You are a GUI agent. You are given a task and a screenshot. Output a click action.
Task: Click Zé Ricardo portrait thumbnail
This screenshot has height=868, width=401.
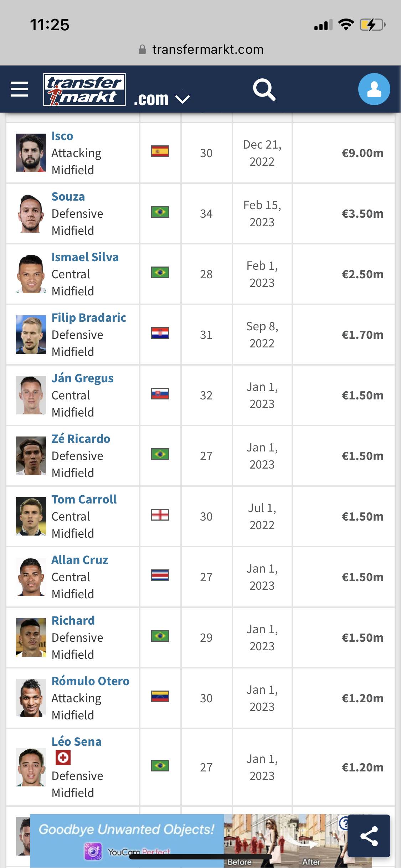pyautogui.click(x=31, y=456)
